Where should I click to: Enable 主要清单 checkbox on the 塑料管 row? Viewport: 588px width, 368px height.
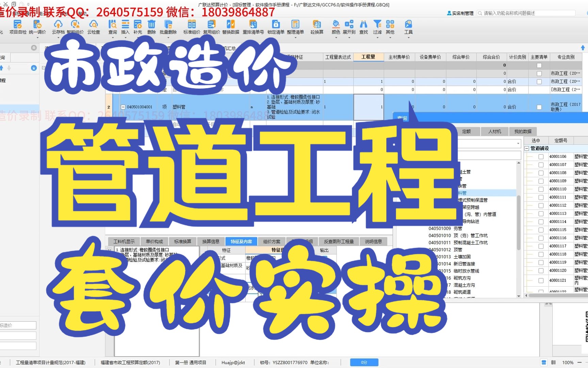[x=539, y=107]
